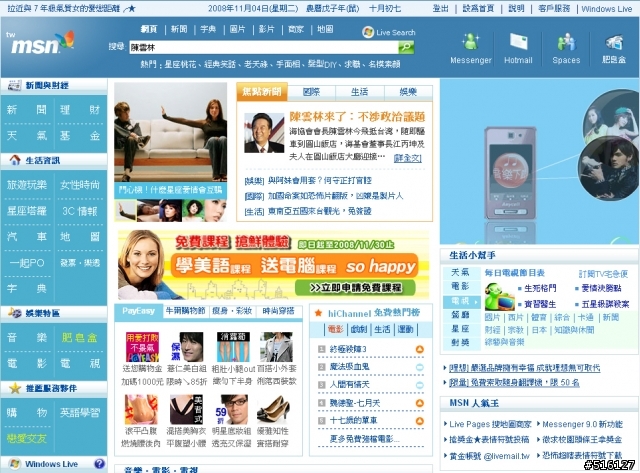
Task: Select 電視 in 生活小幫手 list
Action: [x=461, y=302]
